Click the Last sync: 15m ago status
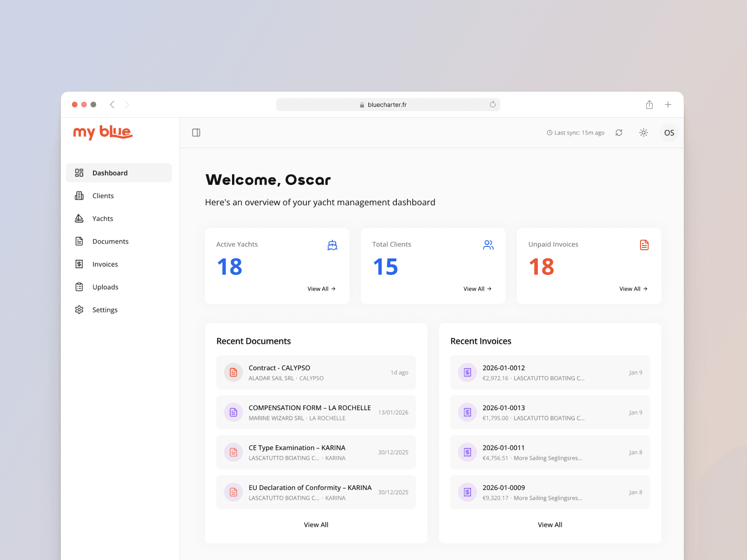This screenshot has height=560, width=747. point(576,133)
